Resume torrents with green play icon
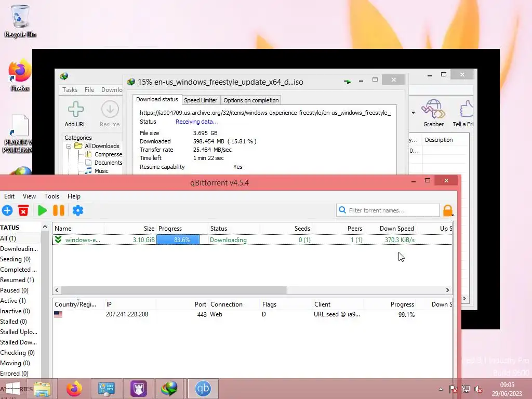The width and height of the screenshot is (532, 399). click(42, 210)
